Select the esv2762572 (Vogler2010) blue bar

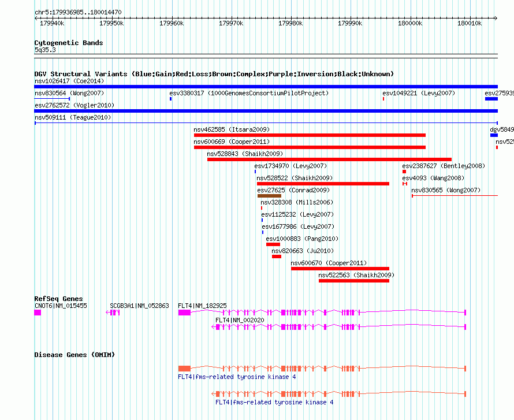pos(266,111)
